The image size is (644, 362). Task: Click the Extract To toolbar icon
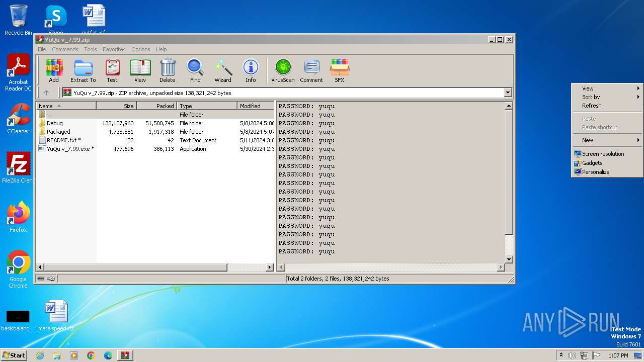(83, 70)
